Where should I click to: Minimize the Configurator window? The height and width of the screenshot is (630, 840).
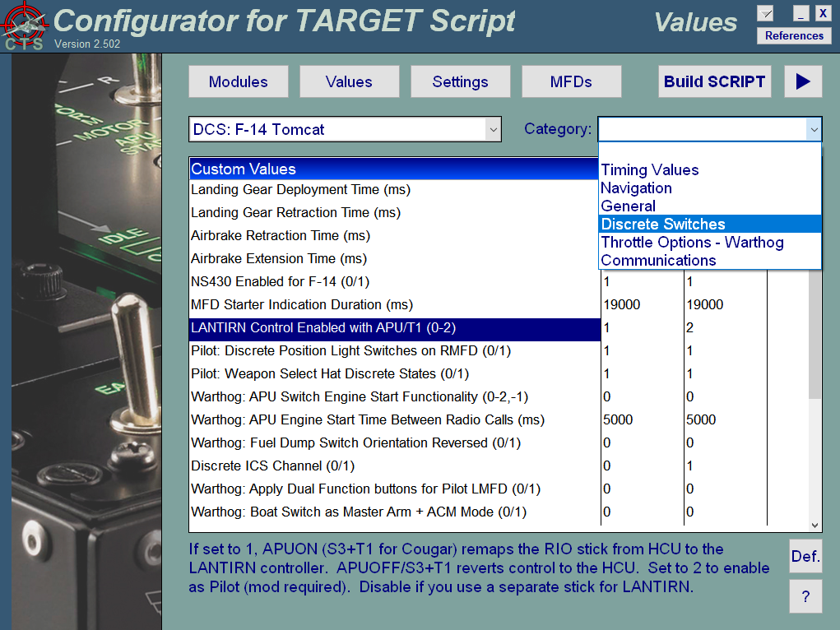click(x=801, y=13)
